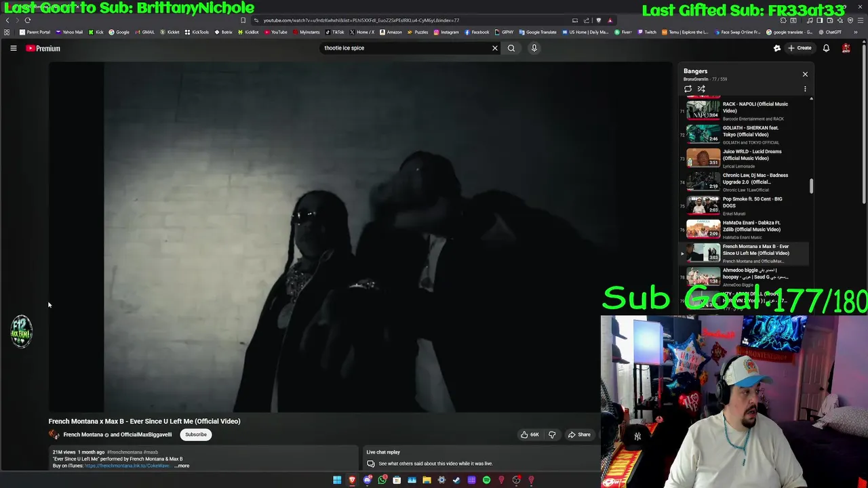Open Twitch bookmark
The height and width of the screenshot is (488, 868).
tap(647, 32)
